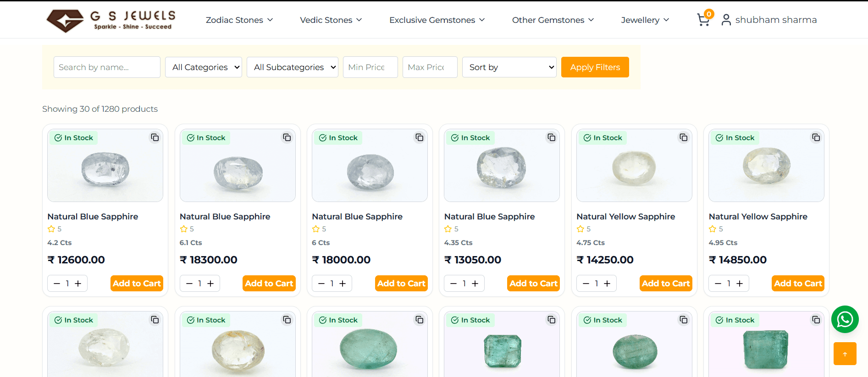Open the Zodiac Stones menu
The image size is (868, 377).
point(239,20)
